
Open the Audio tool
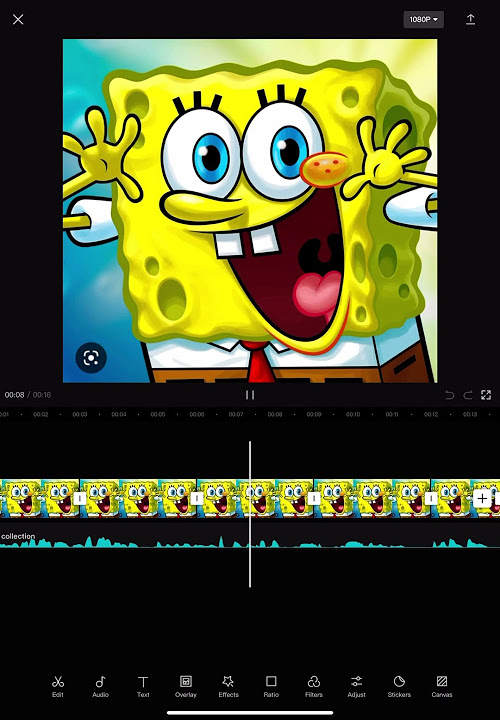[x=101, y=686]
